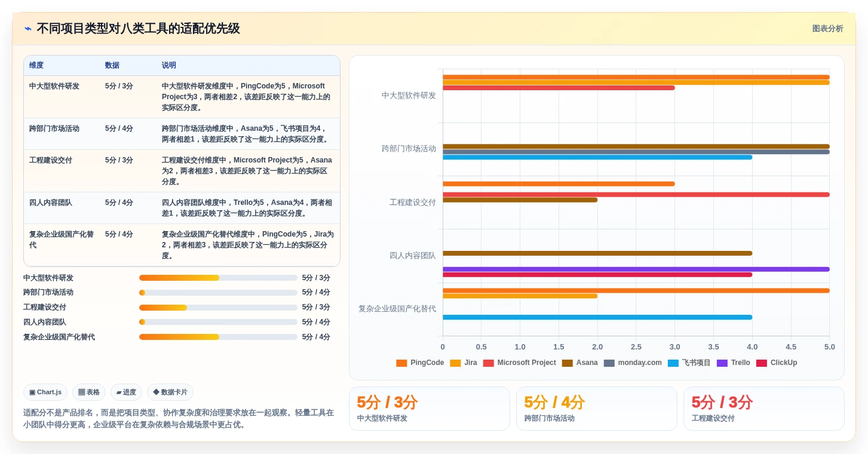868x454 pixels.
Task: Click the chart title text
Action: 138,29
